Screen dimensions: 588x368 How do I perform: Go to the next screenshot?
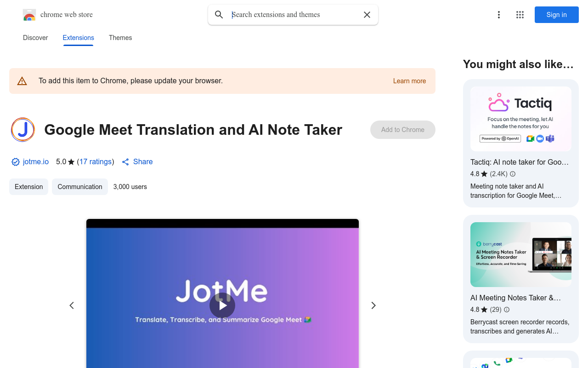373,305
